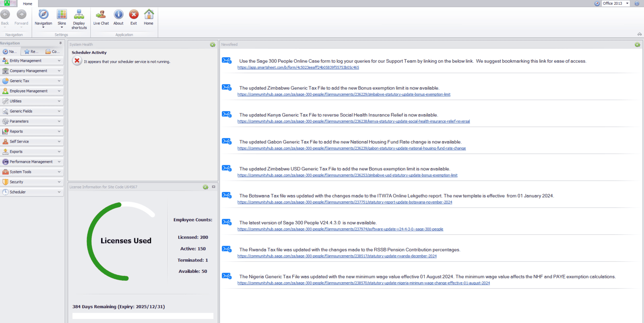The width and height of the screenshot is (644, 323).
Task: Open the Navigation settings button in ribbon
Action: pos(43,19)
